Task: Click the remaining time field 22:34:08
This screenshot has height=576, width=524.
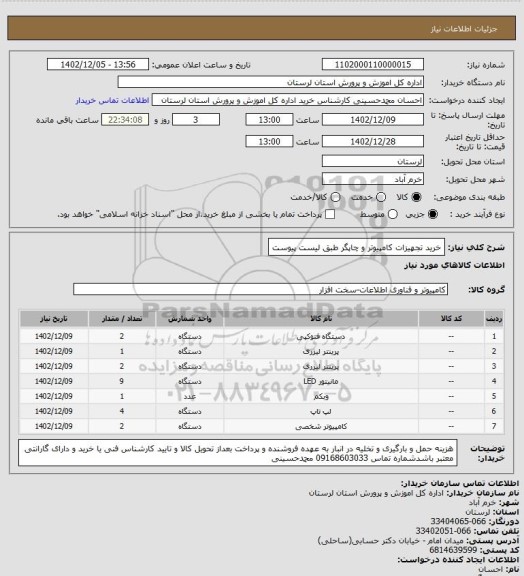Action: click(x=125, y=120)
